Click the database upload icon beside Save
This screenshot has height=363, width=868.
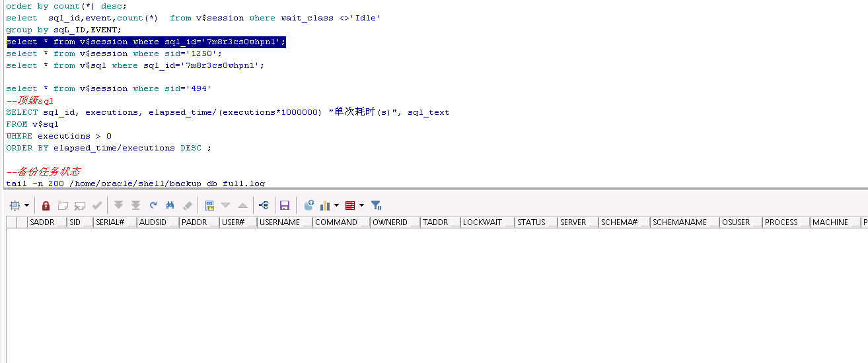308,205
